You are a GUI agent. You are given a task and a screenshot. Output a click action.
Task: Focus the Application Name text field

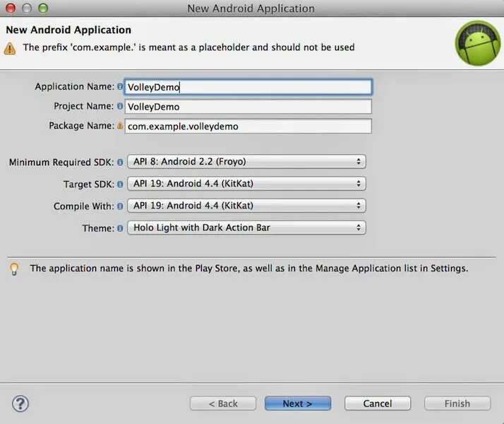point(248,87)
